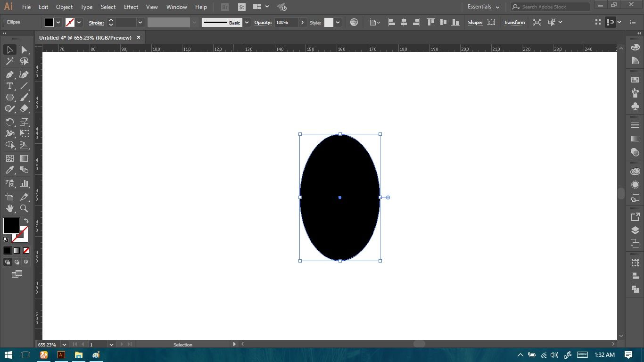
Task: Open the artboard navigation dropdown
Action: coord(111,345)
